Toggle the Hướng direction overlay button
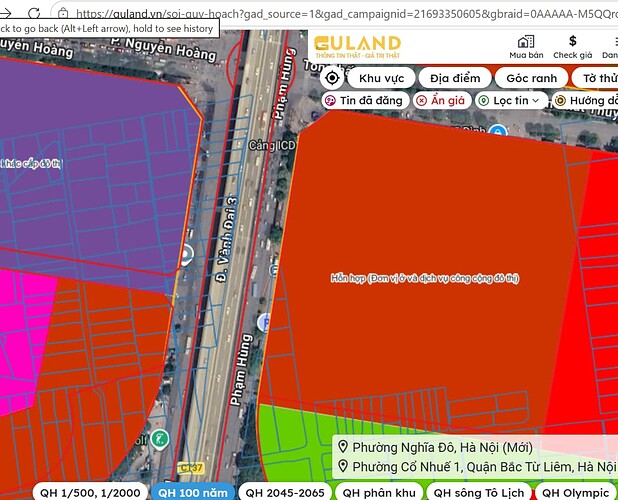The height and width of the screenshot is (500, 618). click(585, 100)
